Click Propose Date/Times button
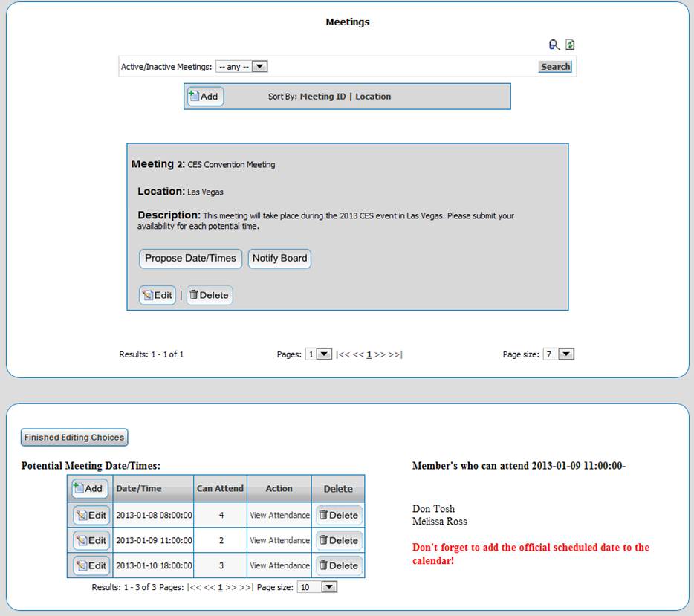The height and width of the screenshot is (616, 694). coord(190,259)
